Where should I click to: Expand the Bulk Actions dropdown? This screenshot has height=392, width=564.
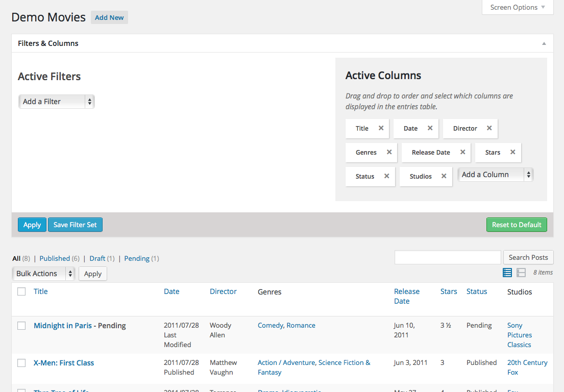(x=43, y=274)
